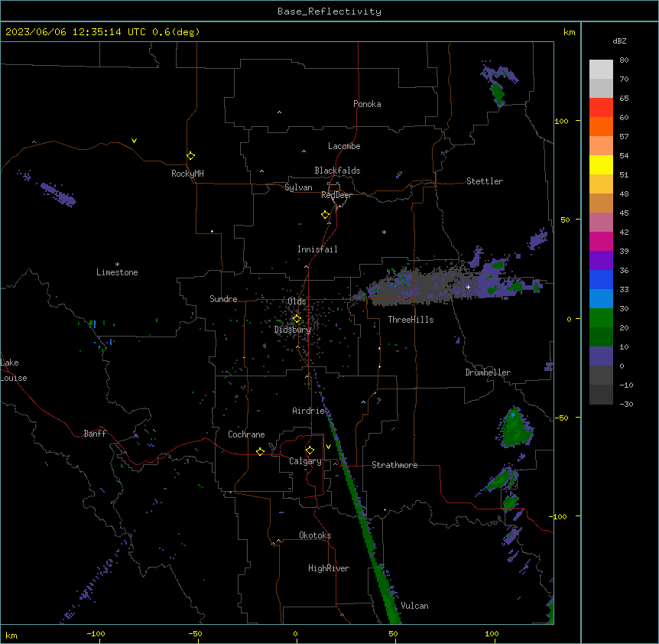Viewport: 659px width, 644px height.
Task: Click the yellow station marker near RockyMH
Action: click(x=191, y=155)
